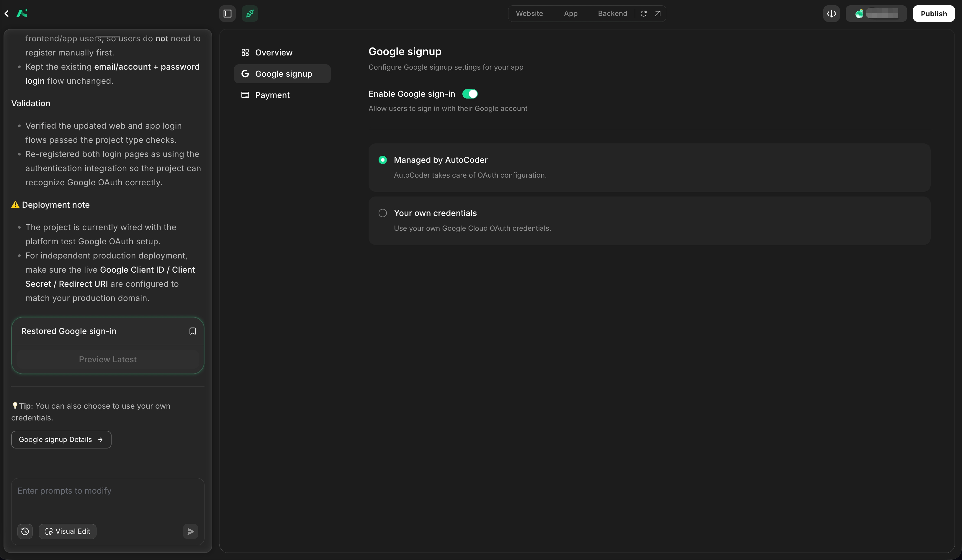Select the Deployment note heading text
This screenshot has height=560, width=962.
(x=56, y=205)
